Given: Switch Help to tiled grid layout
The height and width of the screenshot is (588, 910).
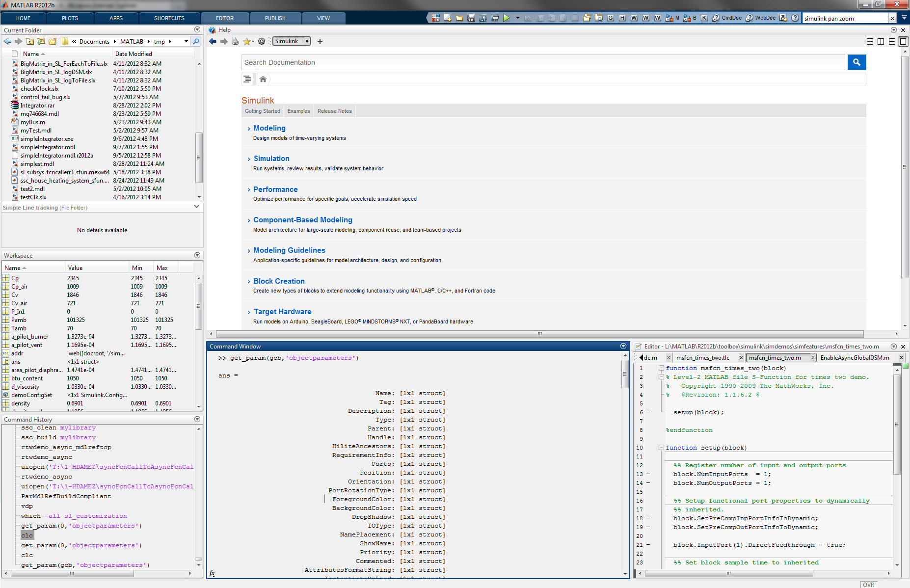Looking at the screenshot, I should (870, 42).
